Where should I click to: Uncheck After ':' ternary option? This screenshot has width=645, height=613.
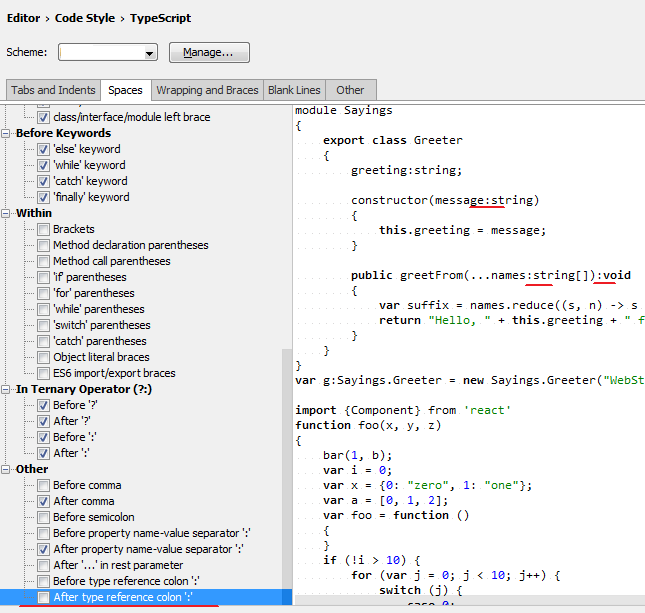pos(43,453)
